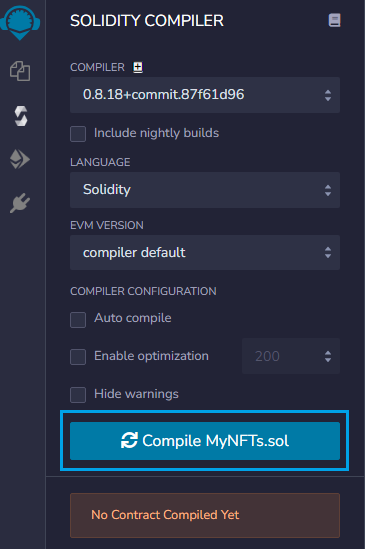Click the Hide warnings label text
The width and height of the screenshot is (365, 549).
(x=136, y=394)
